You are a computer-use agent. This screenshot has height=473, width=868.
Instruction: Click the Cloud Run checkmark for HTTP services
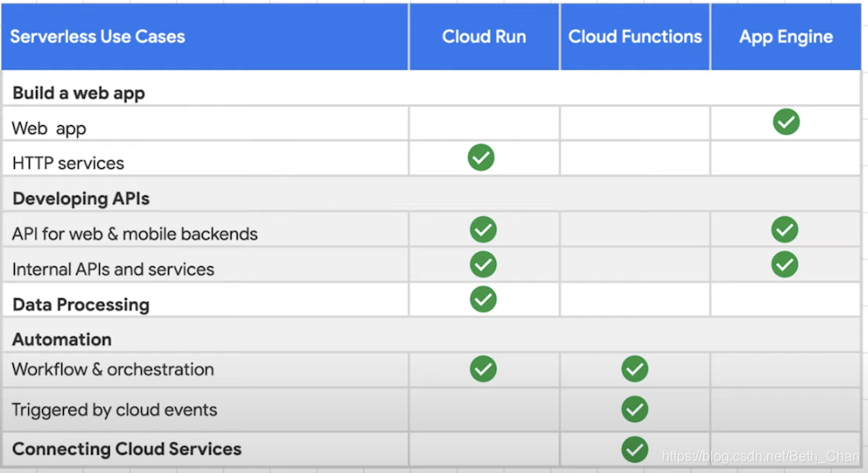pos(481,157)
